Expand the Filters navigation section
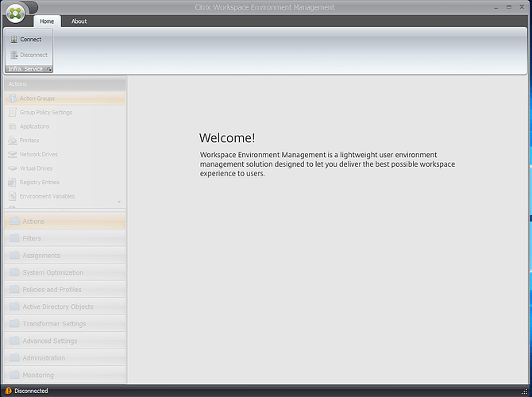 64,238
